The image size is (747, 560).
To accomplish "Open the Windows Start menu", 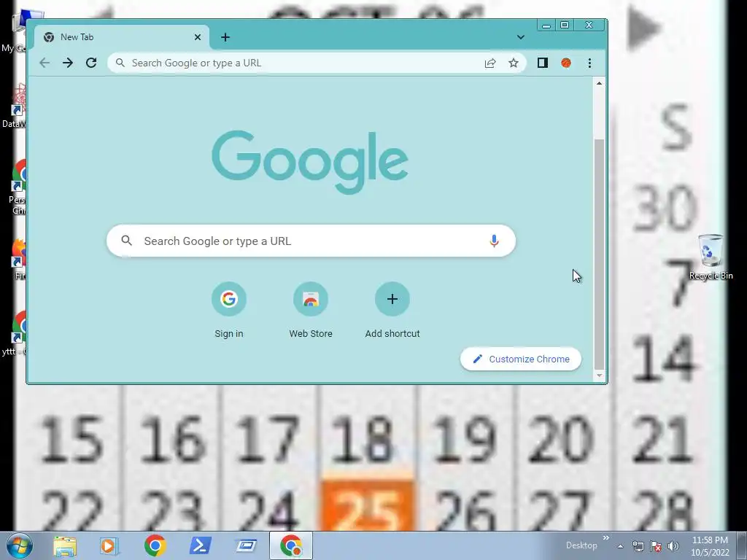I will click(19, 545).
